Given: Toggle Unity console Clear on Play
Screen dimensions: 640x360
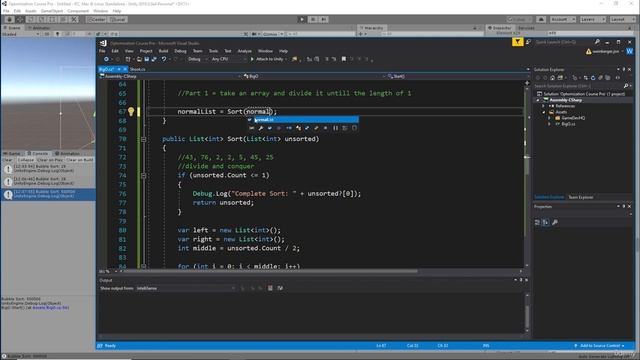Looking at the screenshot, I should tap(50, 160).
